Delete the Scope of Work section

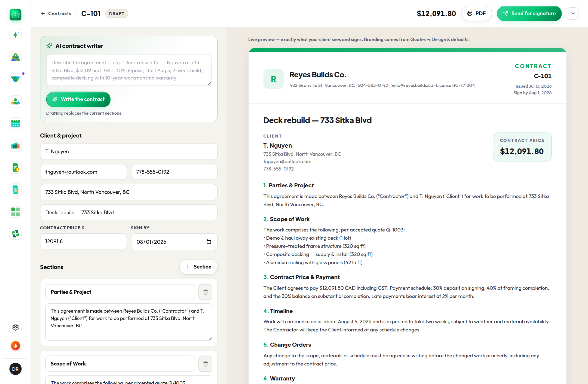coord(206,364)
